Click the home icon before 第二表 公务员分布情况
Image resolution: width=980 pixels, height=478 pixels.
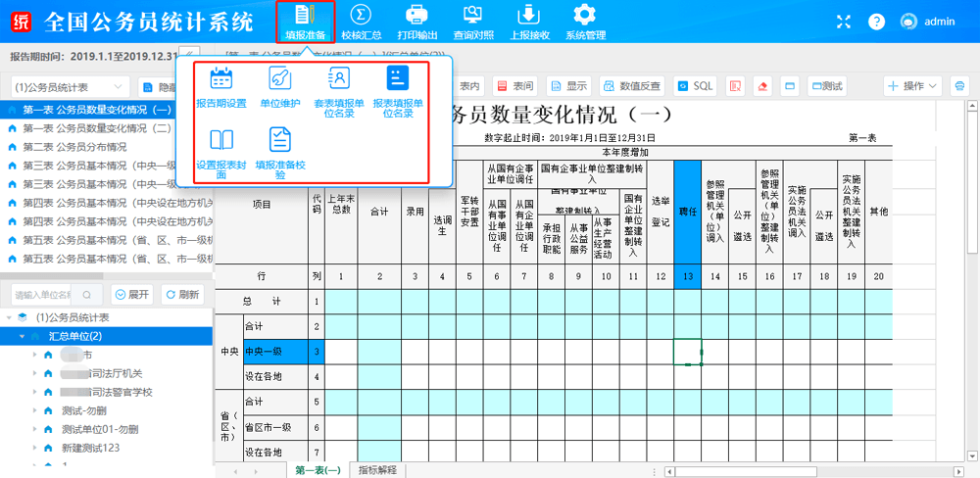12,148
